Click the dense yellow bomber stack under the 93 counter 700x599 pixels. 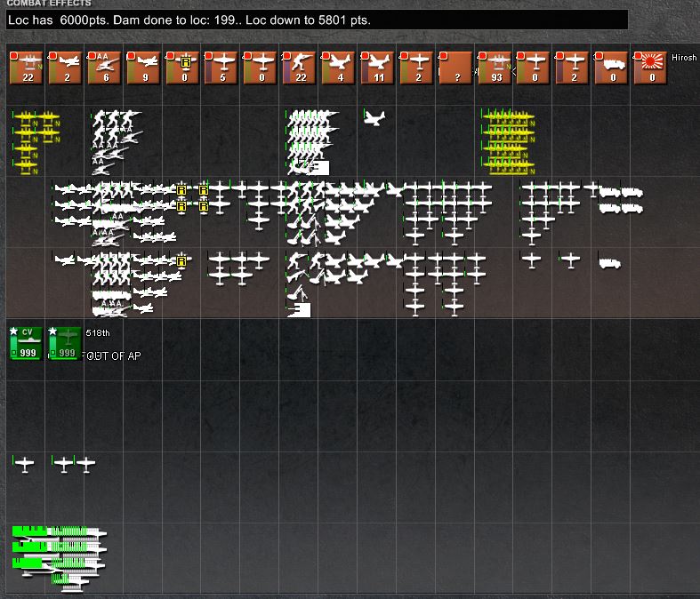pyautogui.click(x=508, y=142)
